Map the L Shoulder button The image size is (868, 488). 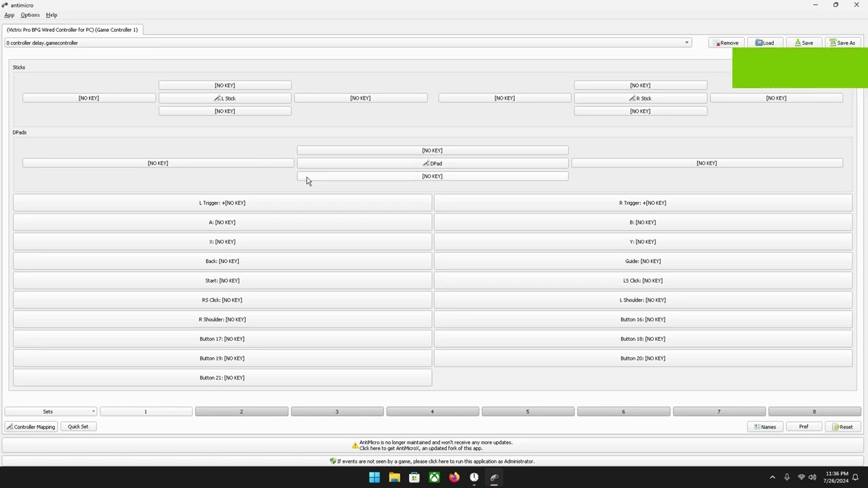click(x=643, y=300)
